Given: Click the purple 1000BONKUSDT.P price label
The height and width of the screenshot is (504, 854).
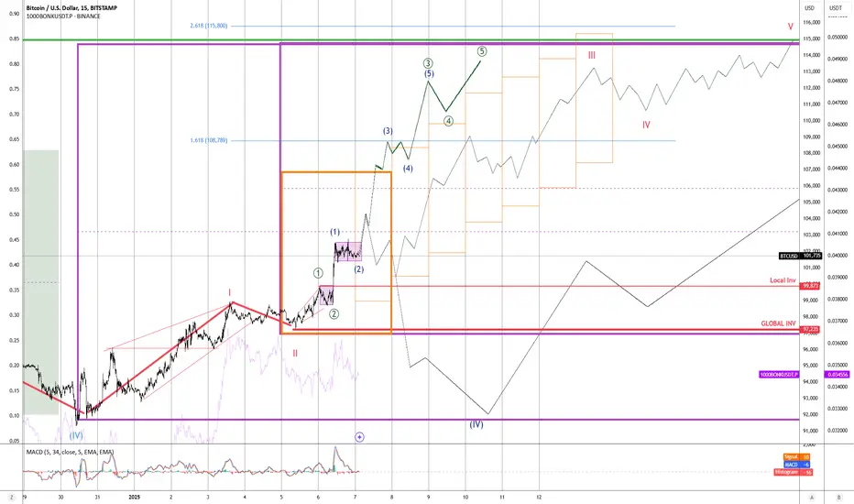Looking at the screenshot, I should 779,375.
